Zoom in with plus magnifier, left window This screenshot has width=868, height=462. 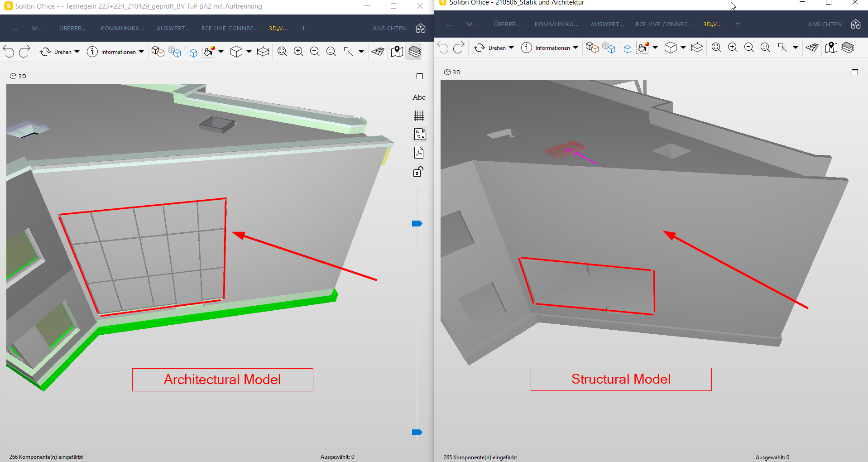pyautogui.click(x=298, y=52)
